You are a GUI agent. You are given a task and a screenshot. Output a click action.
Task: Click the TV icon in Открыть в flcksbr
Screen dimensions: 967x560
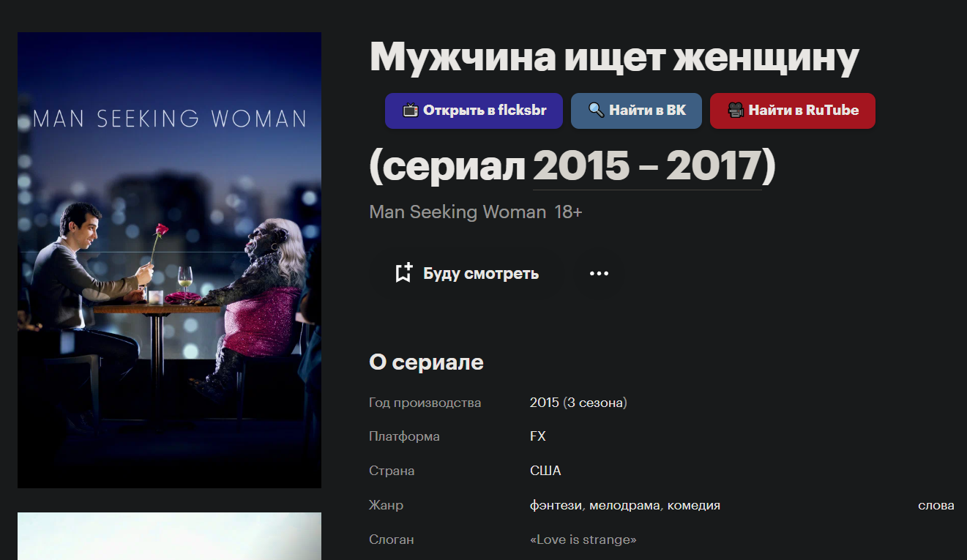410,111
